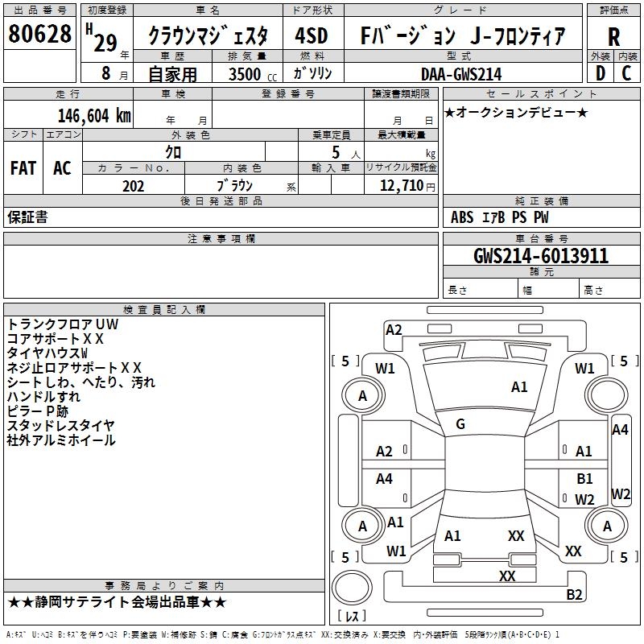Viewport: 644px width, 644px height.
Task: Click the model code DAA-GWS214
Action: 461,74
